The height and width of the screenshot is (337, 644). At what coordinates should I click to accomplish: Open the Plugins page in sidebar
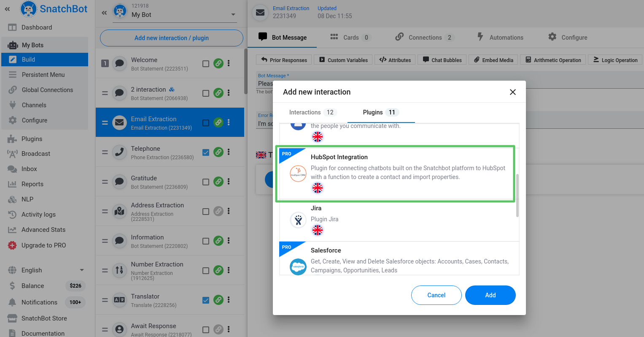pos(32,139)
